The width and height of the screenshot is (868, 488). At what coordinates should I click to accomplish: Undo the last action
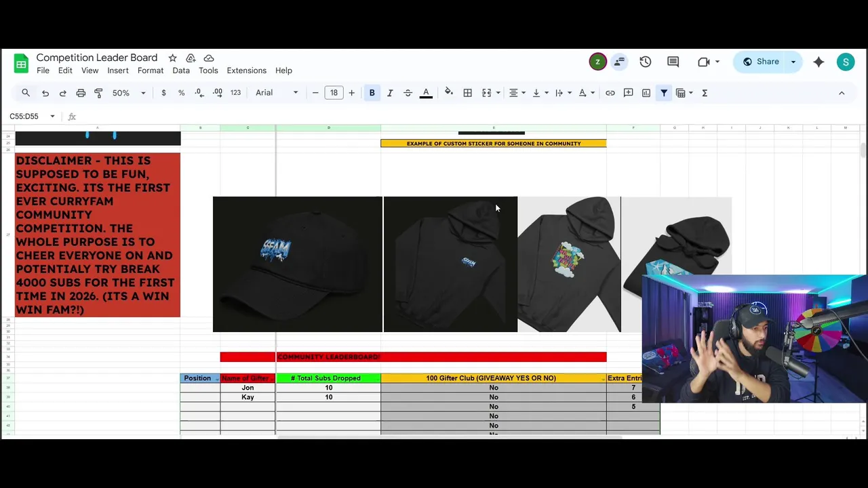click(x=45, y=93)
